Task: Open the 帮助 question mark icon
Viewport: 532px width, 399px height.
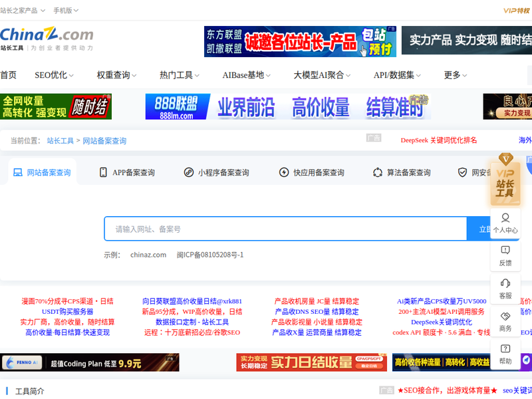Action: click(505, 348)
